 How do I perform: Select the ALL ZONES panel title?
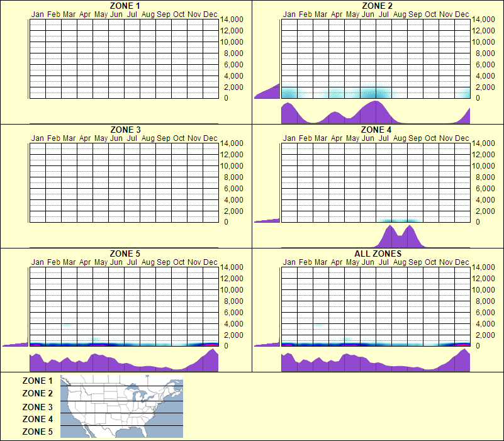coord(378,254)
